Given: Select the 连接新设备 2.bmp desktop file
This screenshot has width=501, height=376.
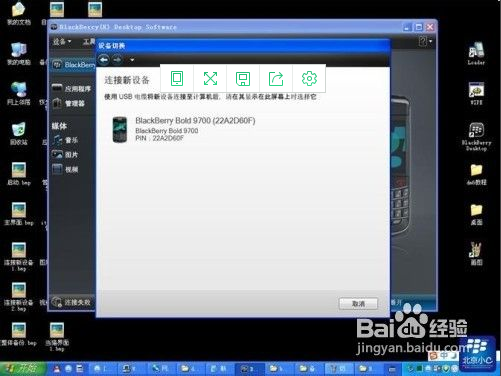Looking at the screenshot, I should coord(19,297).
